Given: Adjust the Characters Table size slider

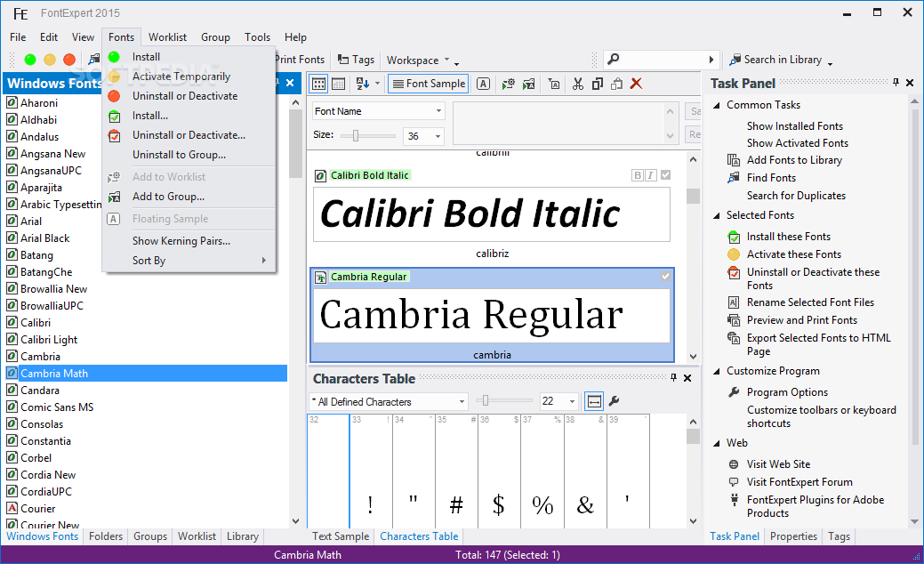Looking at the screenshot, I should tap(486, 401).
